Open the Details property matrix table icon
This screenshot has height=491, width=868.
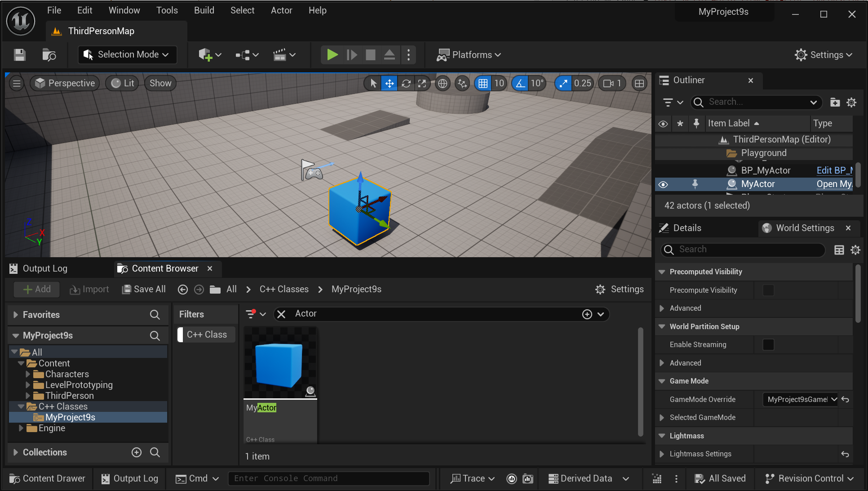[839, 250]
